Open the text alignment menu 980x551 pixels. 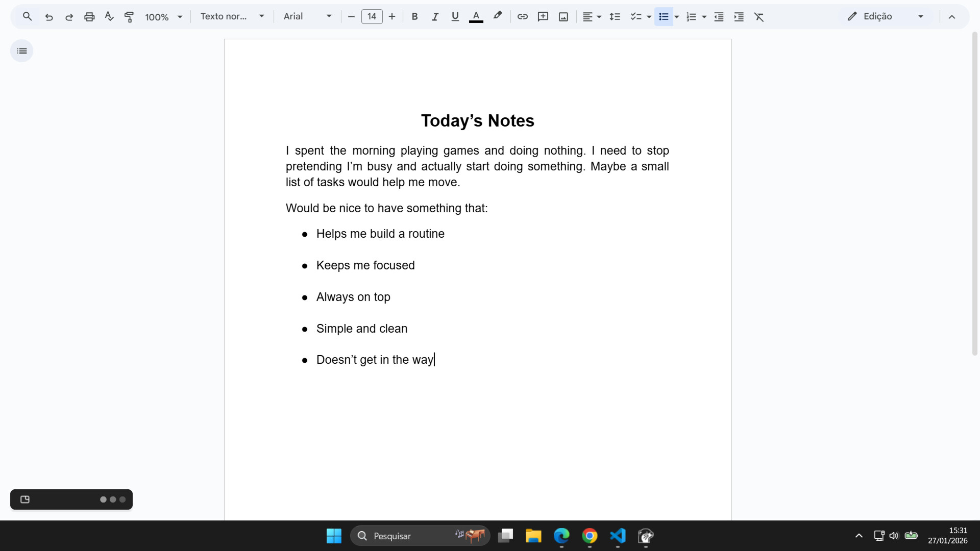click(591, 16)
